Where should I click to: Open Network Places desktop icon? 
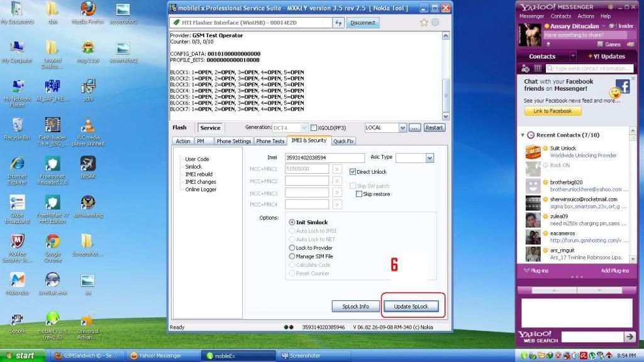[x=17, y=93]
